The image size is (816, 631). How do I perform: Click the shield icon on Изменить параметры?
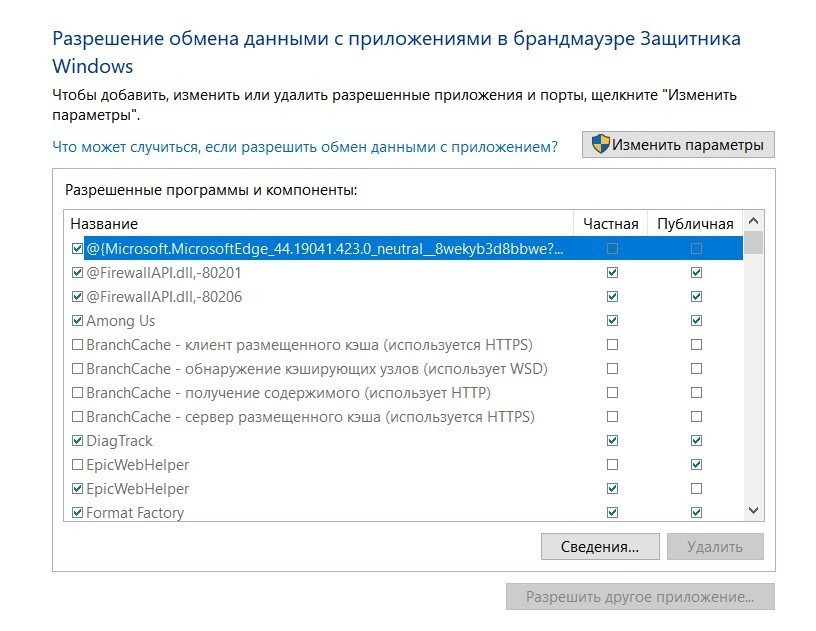pyautogui.click(x=601, y=145)
